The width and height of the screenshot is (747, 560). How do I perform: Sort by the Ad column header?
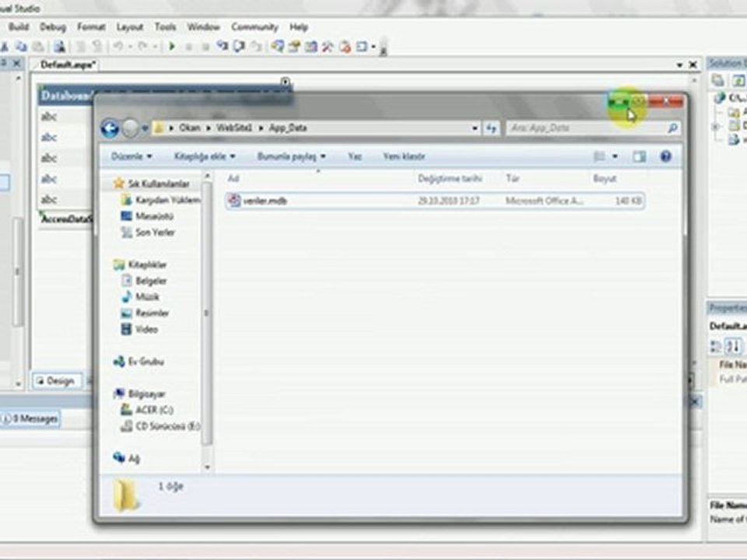click(233, 179)
